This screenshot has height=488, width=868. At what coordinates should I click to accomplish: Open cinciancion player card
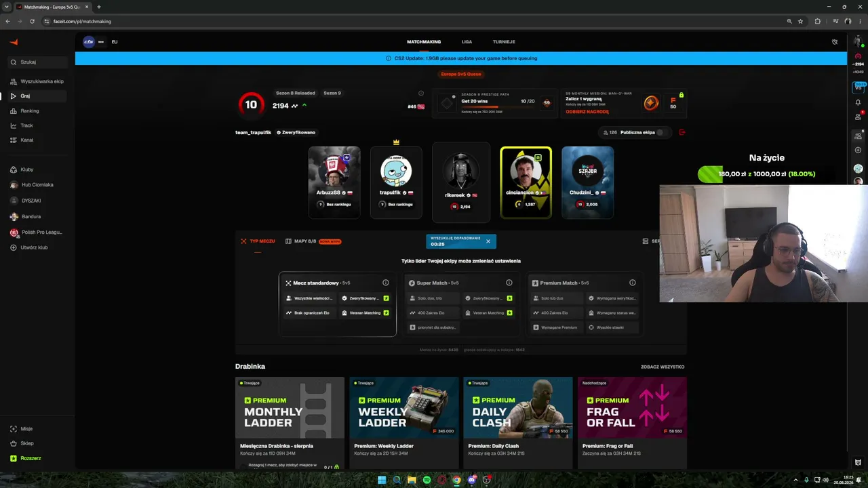click(x=526, y=182)
